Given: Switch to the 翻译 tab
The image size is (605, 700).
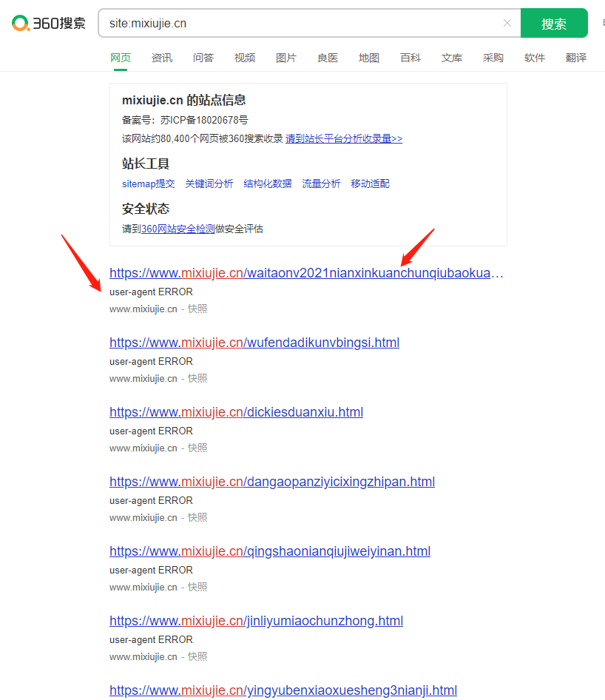Looking at the screenshot, I should [576, 58].
